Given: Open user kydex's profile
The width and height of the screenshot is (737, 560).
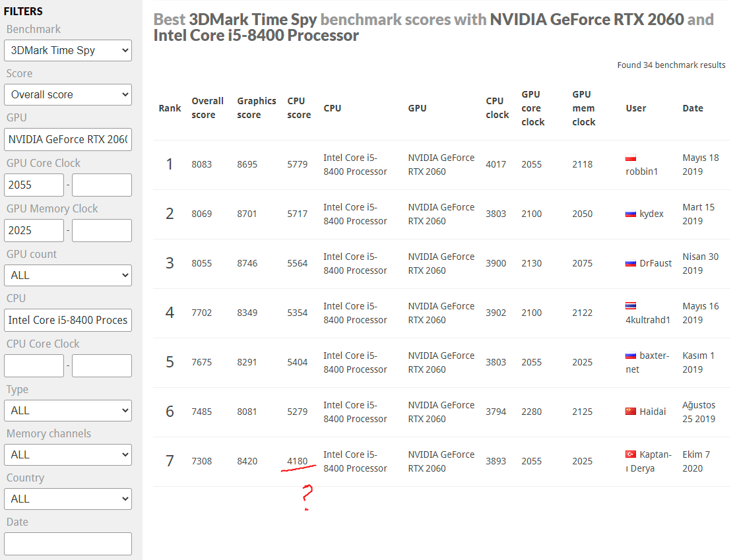Looking at the screenshot, I should [651, 214].
